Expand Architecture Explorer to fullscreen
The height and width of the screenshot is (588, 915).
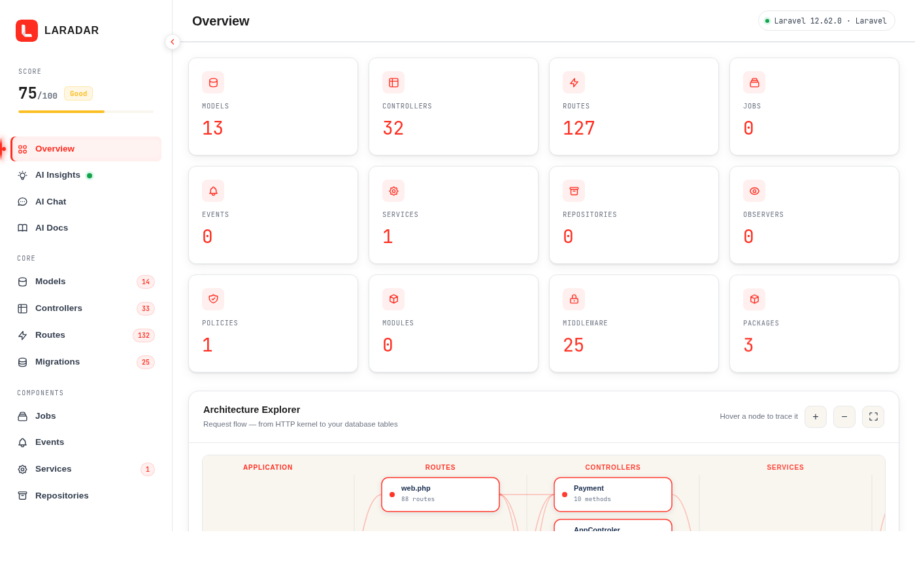pyautogui.click(x=873, y=417)
